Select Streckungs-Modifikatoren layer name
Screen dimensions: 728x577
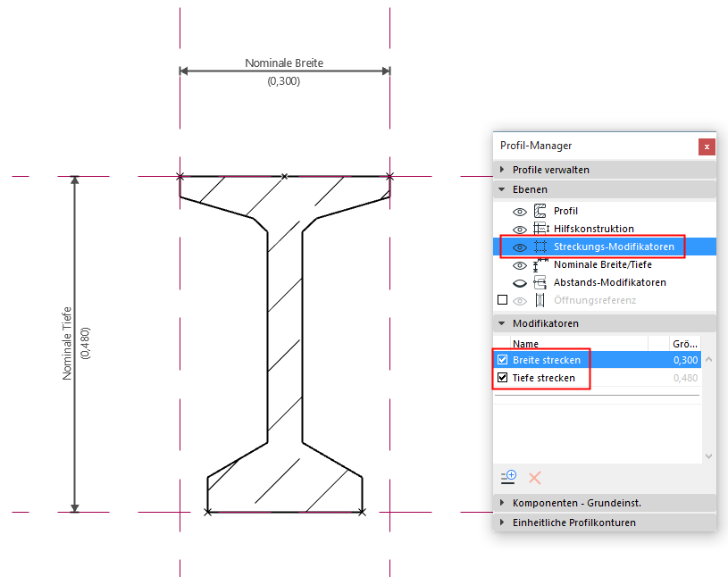tap(614, 247)
